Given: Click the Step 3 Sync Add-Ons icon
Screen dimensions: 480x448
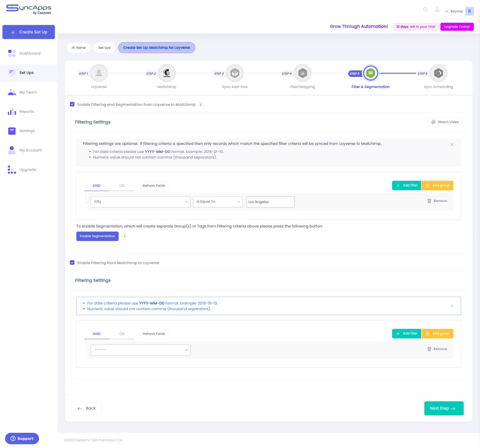Looking at the screenshot, I should pos(235,73).
